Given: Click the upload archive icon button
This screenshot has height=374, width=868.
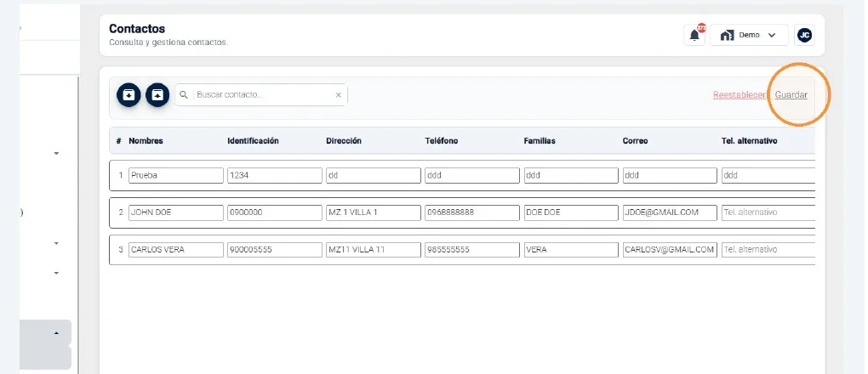Looking at the screenshot, I should pyautogui.click(x=157, y=94).
